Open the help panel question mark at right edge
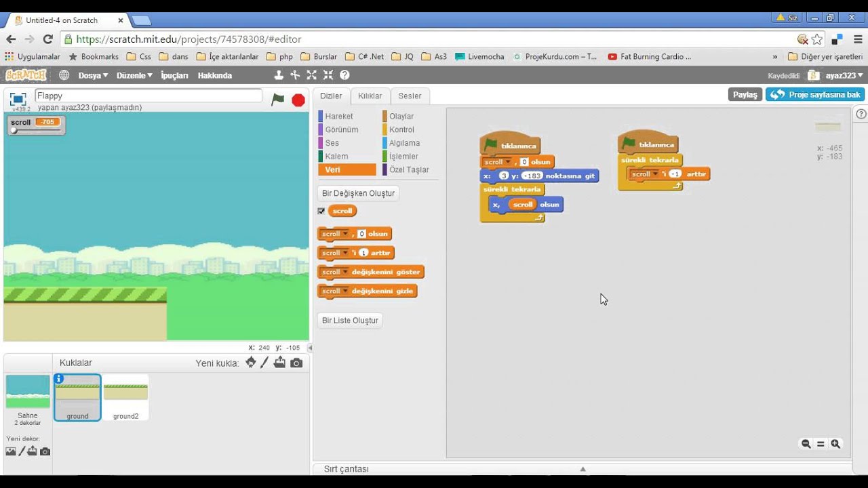The height and width of the screenshot is (488, 868). (x=861, y=114)
